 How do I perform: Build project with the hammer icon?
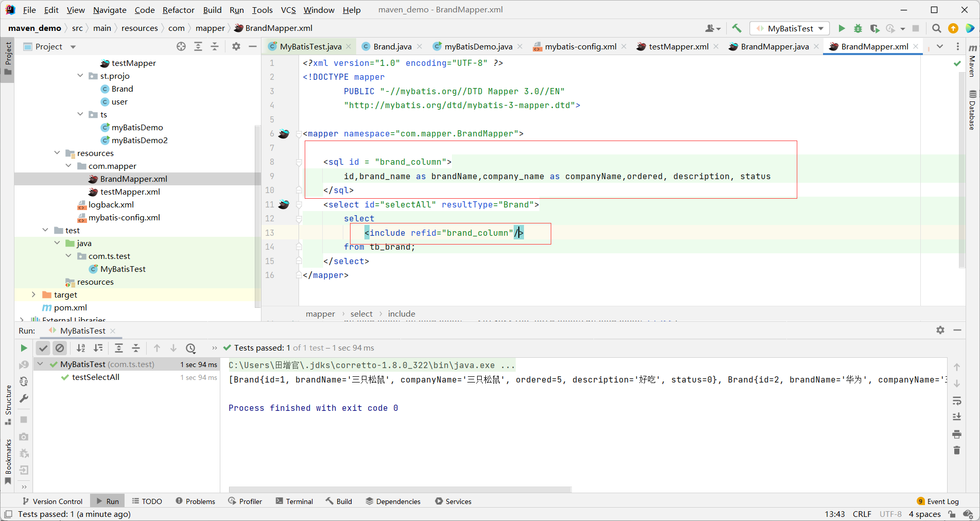pyautogui.click(x=737, y=28)
